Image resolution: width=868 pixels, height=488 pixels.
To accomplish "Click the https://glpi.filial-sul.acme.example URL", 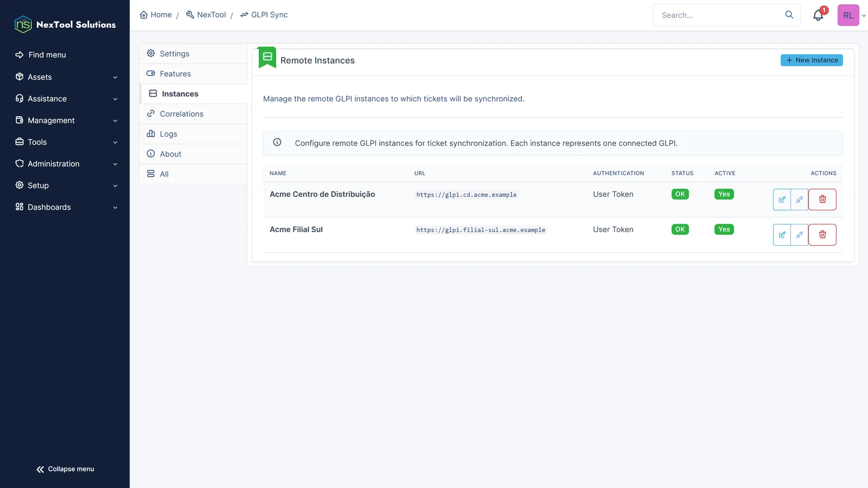I will 481,230.
